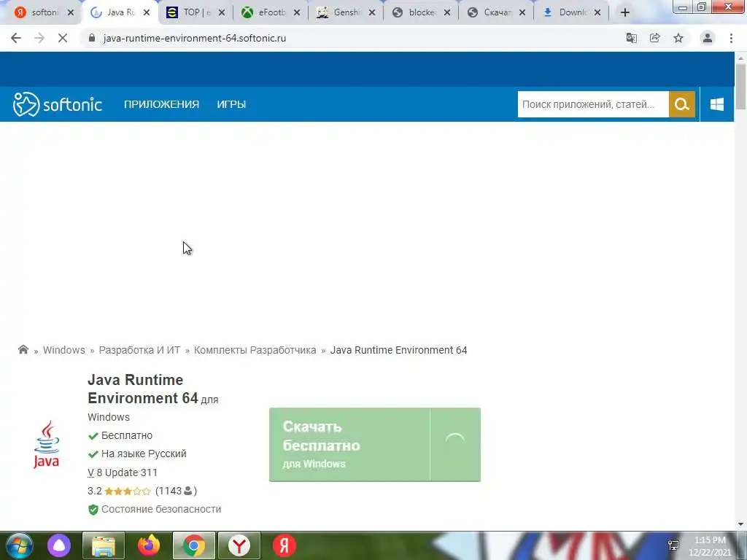Screen dimensions: 747x560
Task: Click inside the Softonic search field
Action: point(593,104)
